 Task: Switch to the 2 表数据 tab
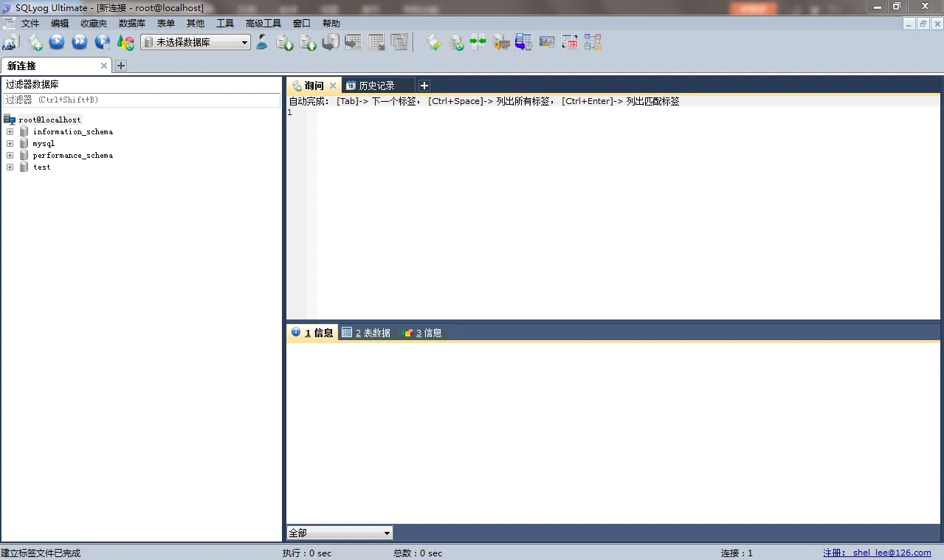pyautogui.click(x=367, y=333)
